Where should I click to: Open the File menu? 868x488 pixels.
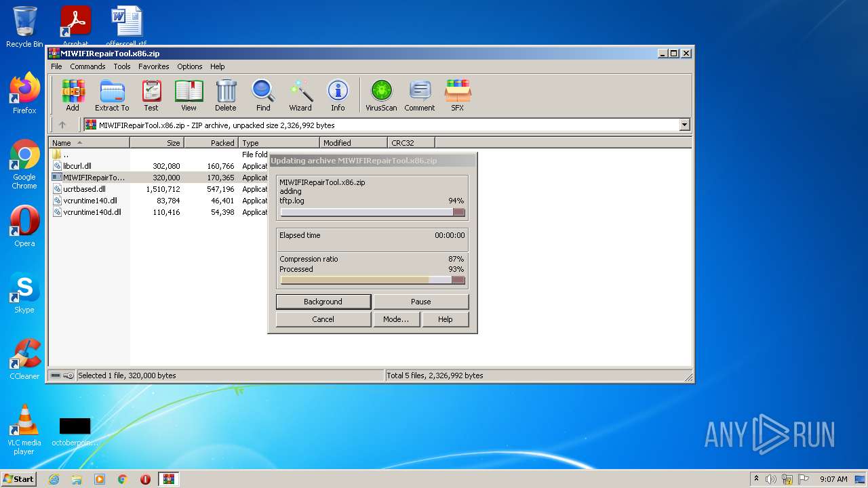56,66
